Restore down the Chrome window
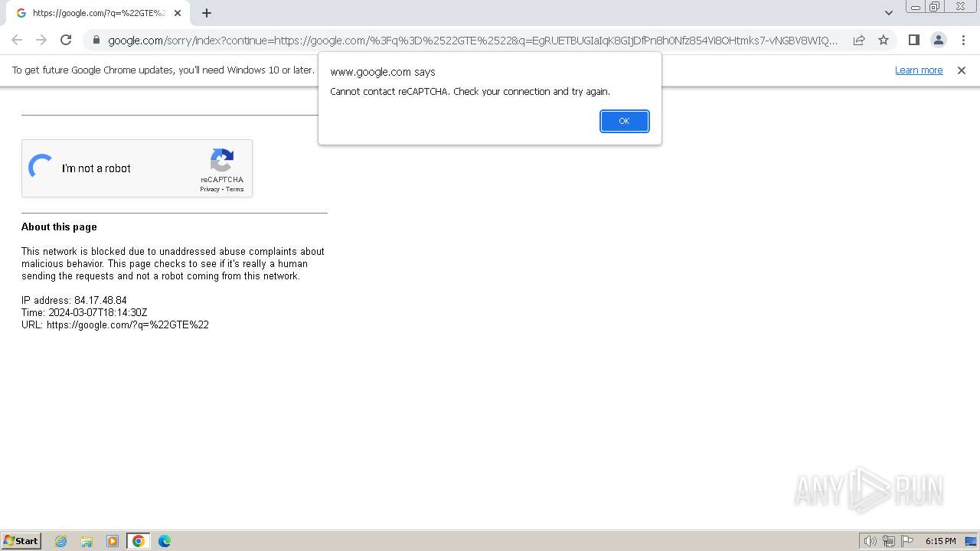This screenshot has height=551, width=980. click(935, 7)
